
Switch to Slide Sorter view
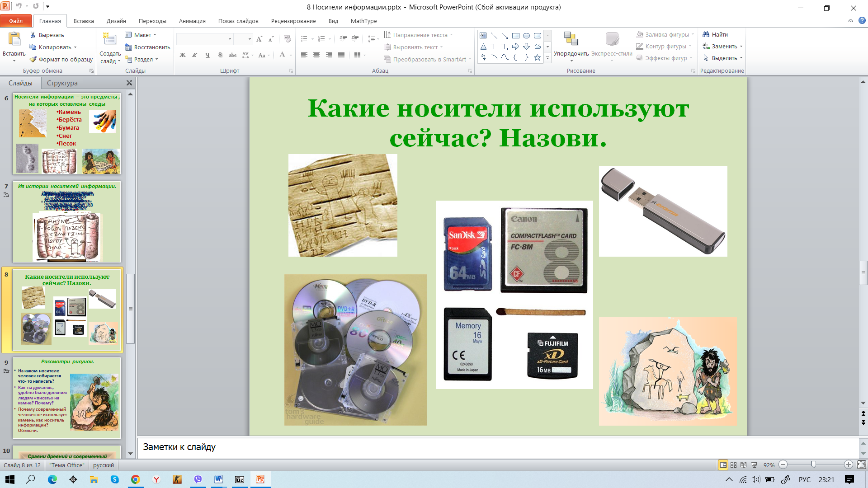click(x=734, y=465)
